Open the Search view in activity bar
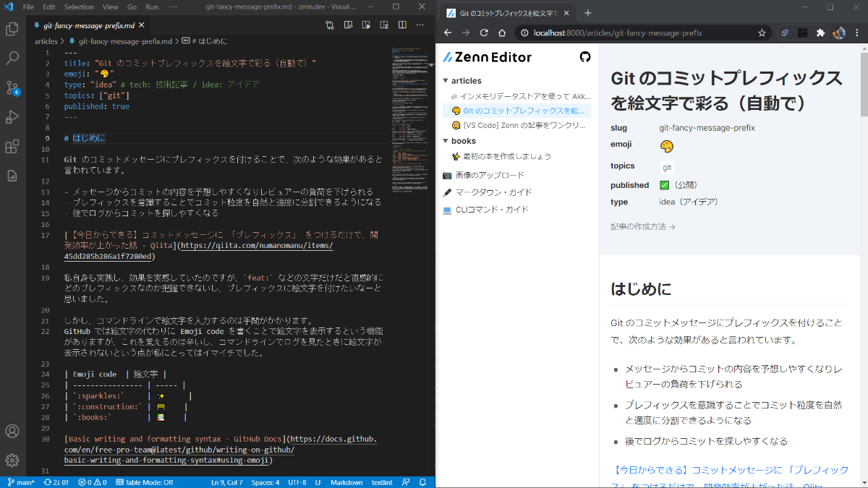 click(x=12, y=59)
